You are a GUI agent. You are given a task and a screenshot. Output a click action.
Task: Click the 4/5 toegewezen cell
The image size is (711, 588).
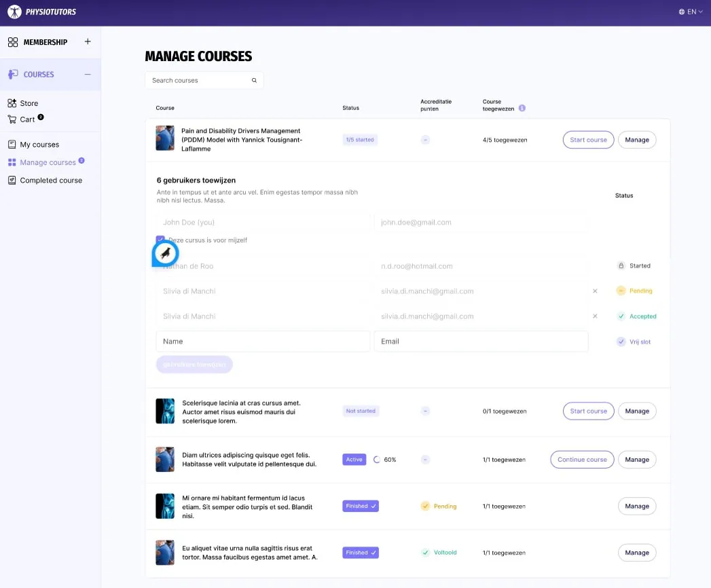(505, 140)
